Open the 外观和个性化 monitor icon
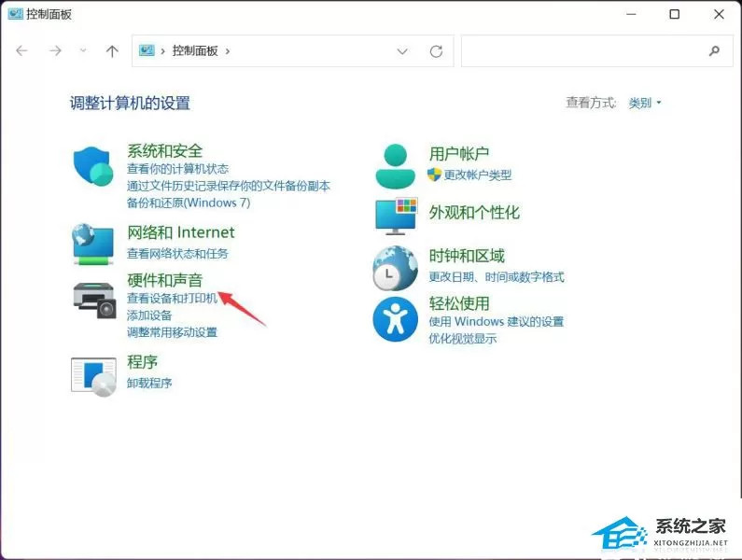The width and height of the screenshot is (742, 560). 396,217
